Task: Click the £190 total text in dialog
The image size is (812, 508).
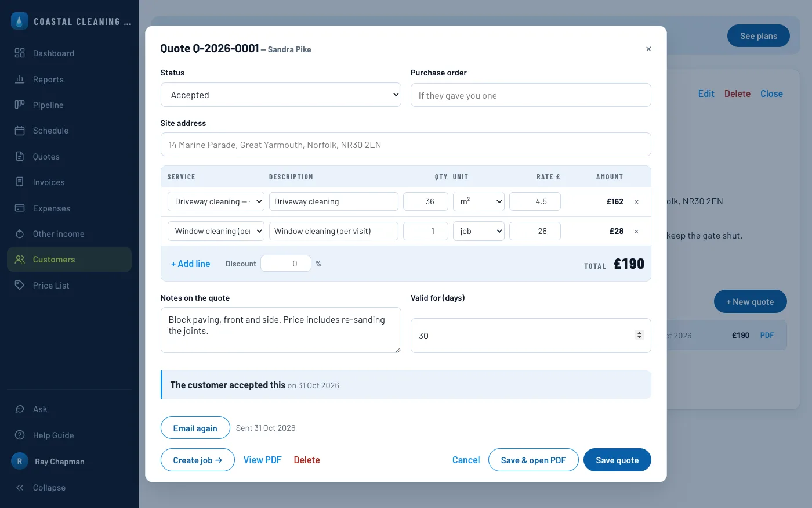Action: pos(629,264)
